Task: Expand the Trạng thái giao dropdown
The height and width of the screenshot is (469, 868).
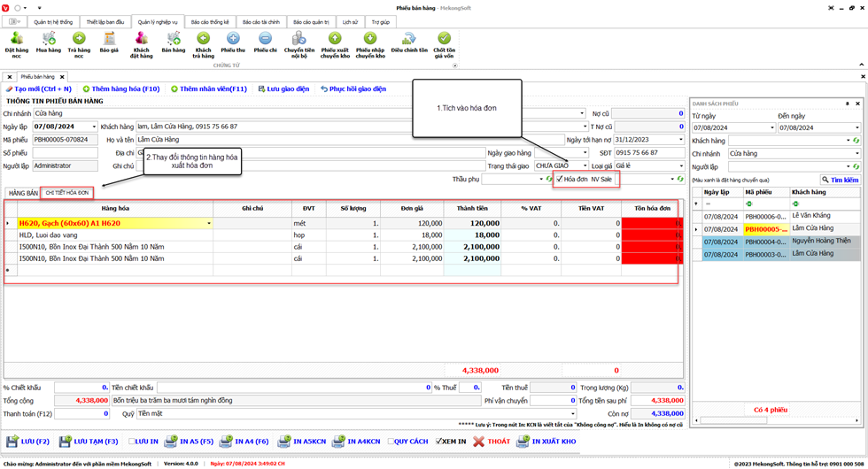Action: click(585, 165)
